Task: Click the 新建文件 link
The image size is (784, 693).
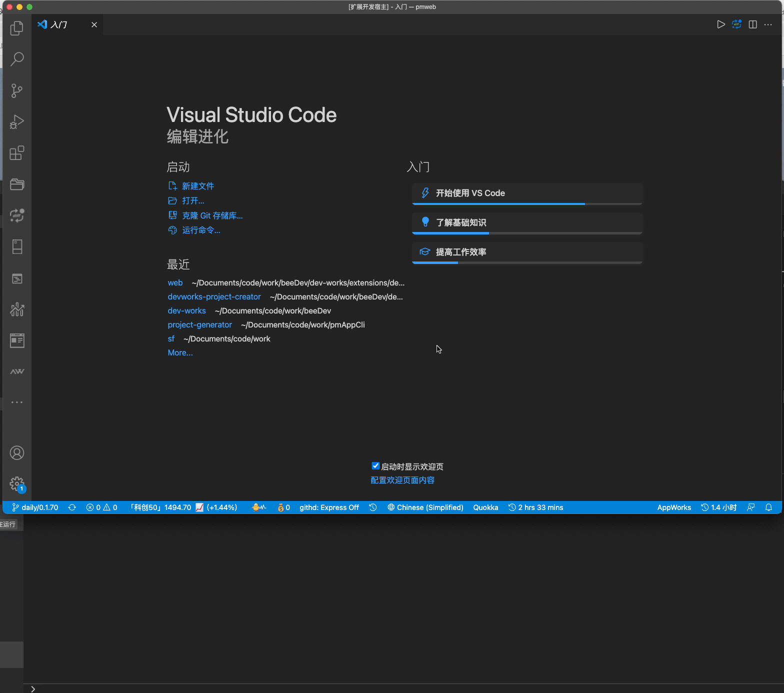Action: point(197,186)
